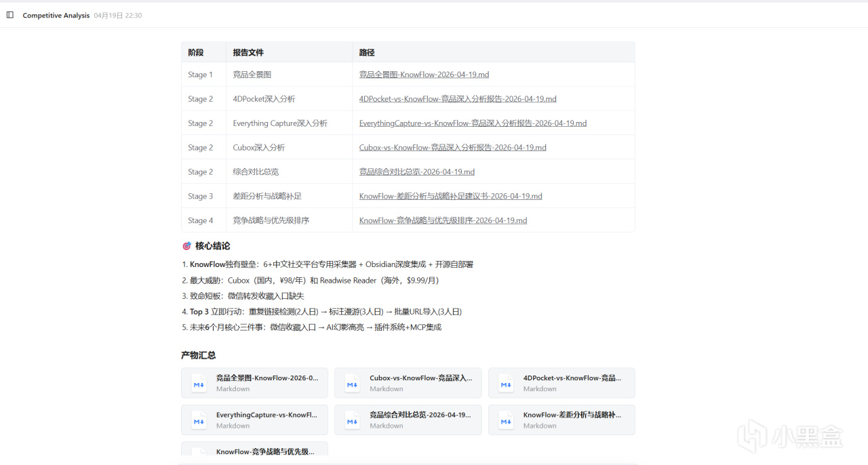Open link KnowFlow-差距分析与战略补足建议书-2026-04-19.md
This screenshot has width=868, height=465.
(450, 197)
